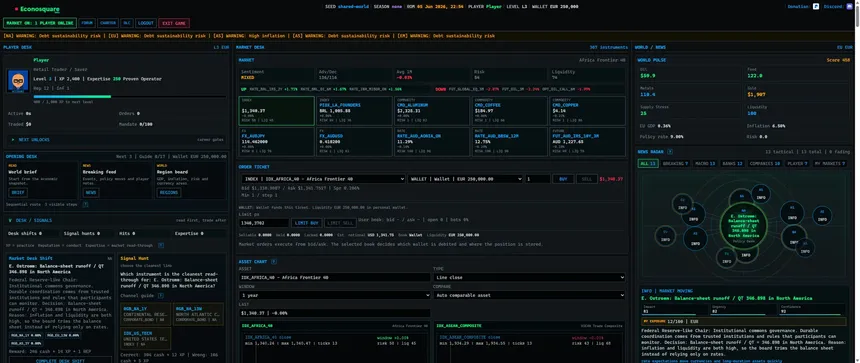The height and width of the screenshot is (363, 860).
Task: Select the CMD_COFFEE market card
Action: tap(510, 111)
